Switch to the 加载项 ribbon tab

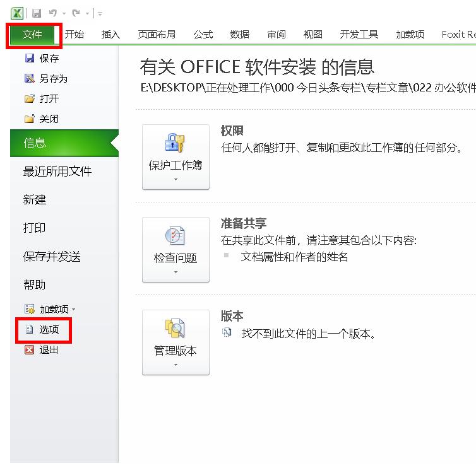(410, 35)
